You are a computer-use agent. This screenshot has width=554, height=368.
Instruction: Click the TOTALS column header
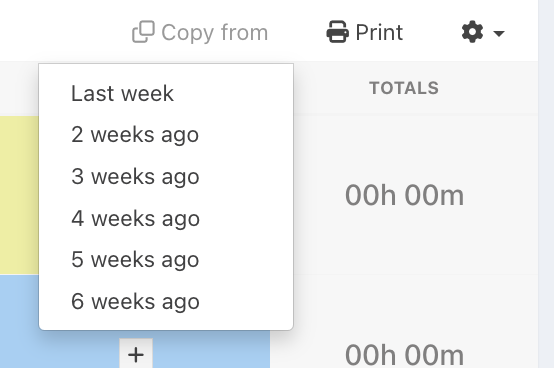point(404,88)
